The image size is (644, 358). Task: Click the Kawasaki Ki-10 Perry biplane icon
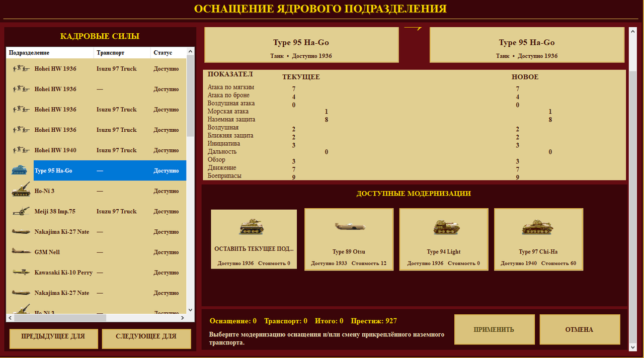(x=20, y=273)
